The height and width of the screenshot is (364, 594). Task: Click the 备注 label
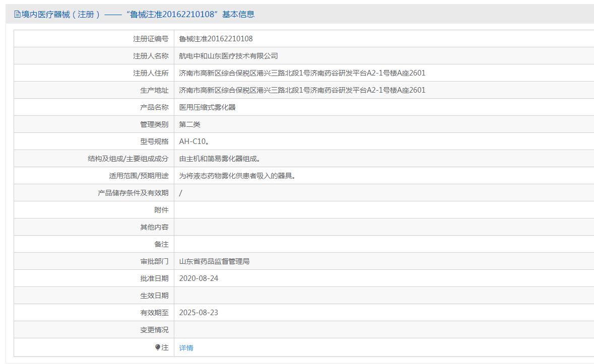[x=161, y=244]
